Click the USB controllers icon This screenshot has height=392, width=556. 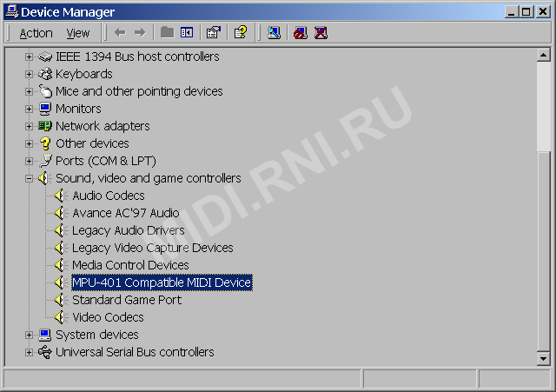(x=45, y=352)
